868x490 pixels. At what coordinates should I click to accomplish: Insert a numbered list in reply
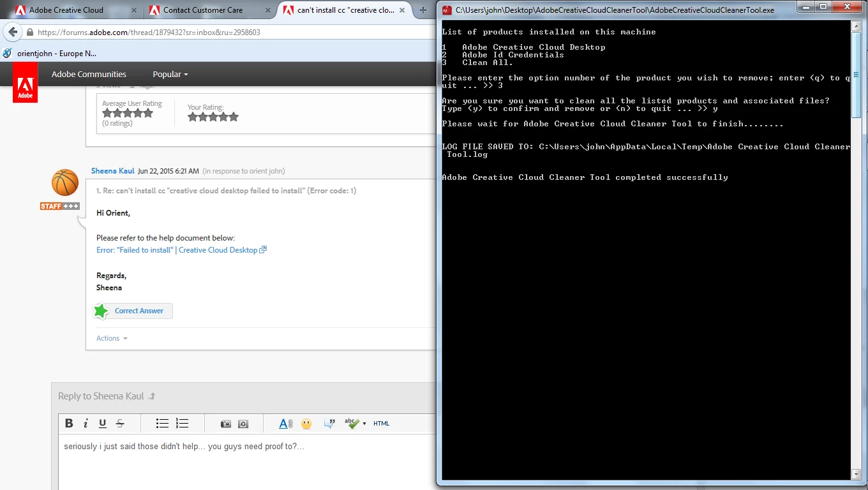182,424
